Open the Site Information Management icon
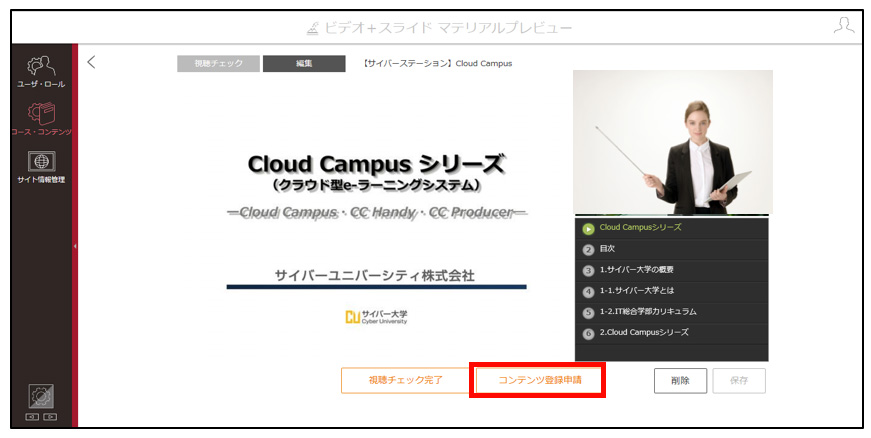This screenshot has height=438, width=871. tap(41, 167)
